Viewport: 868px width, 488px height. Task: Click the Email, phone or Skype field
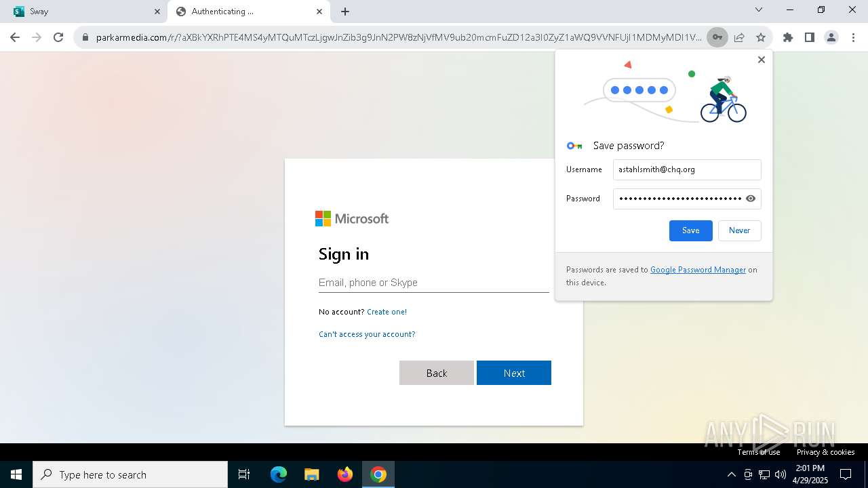click(x=434, y=283)
